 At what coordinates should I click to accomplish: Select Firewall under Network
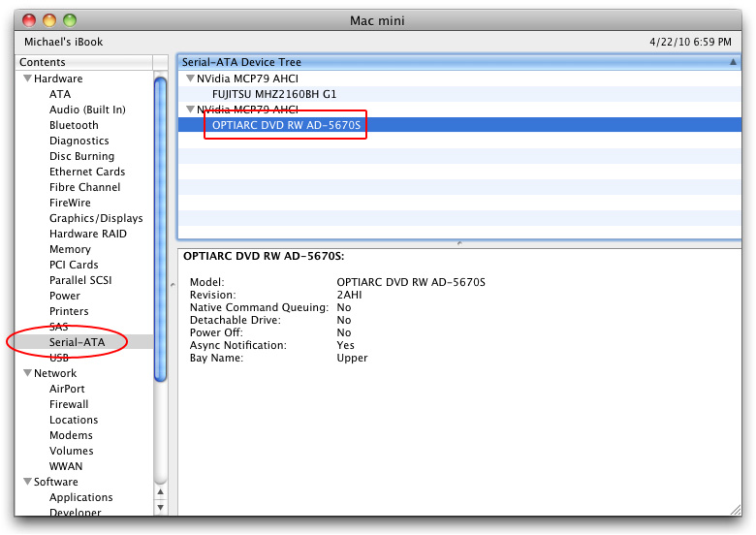pos(69,404)
